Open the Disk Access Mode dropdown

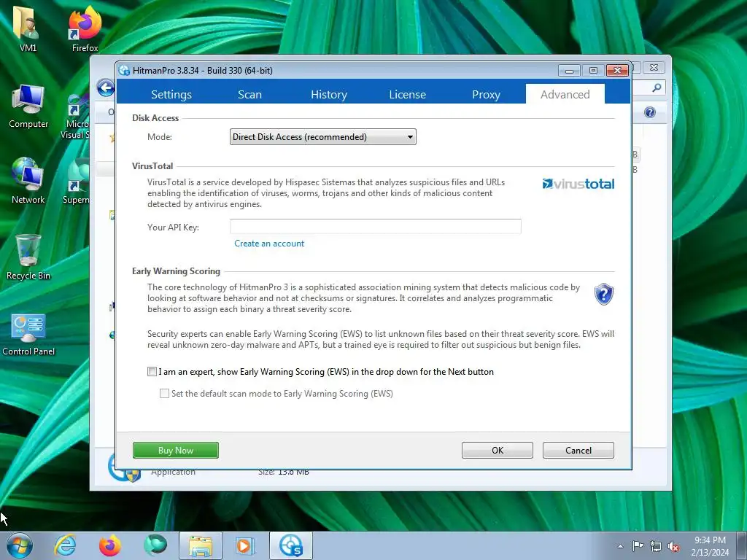click(322, 136)
